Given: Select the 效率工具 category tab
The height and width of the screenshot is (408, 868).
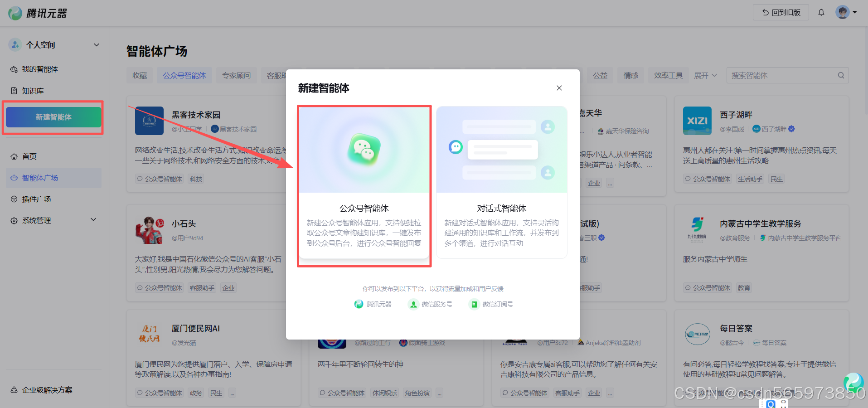Looking at the screenshot, I should click(x=668, y=75).
